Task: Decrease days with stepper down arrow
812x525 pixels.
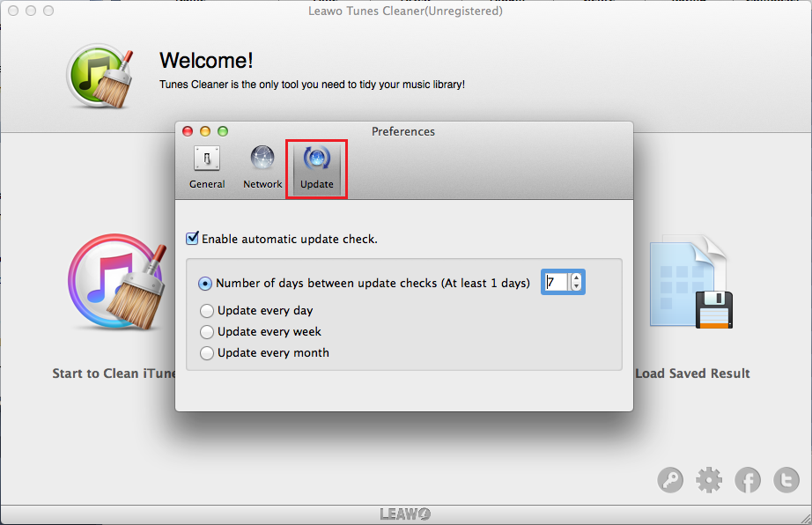Action: pos(576,287)
